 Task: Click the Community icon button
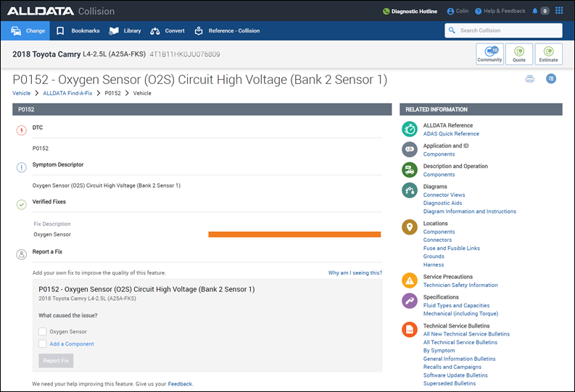pyautogui.click(x=489, y=54)
